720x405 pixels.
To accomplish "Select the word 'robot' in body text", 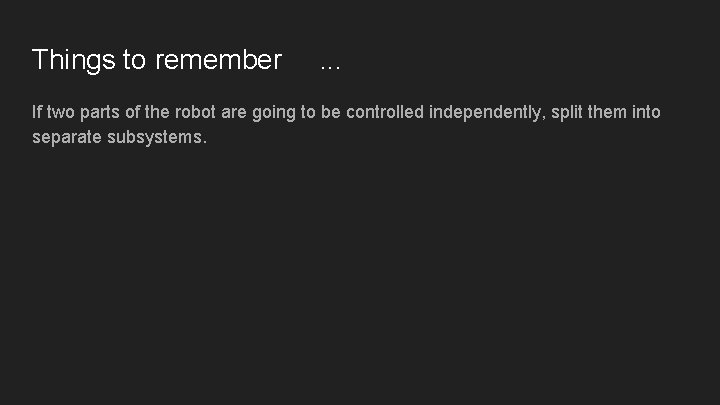I will [195, 112].
